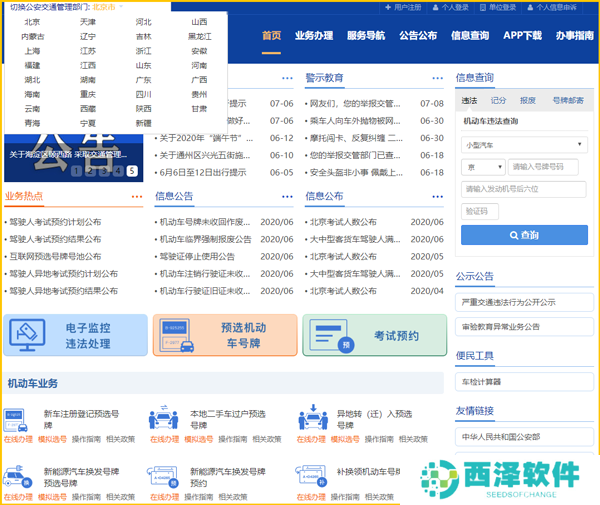Click the 新能源汽车换发号牌预选号牌 car icon
Screen dimensions: 600x505
point(17,477)
